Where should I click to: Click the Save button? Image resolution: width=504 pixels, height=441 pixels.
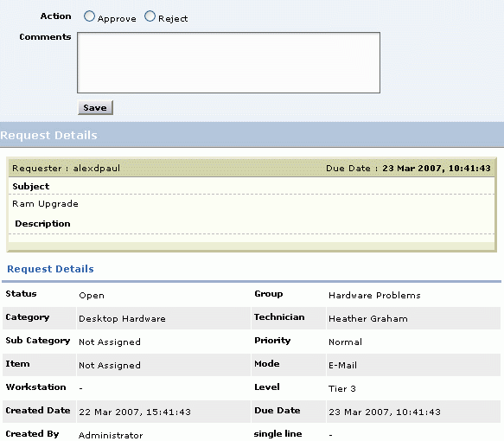click(x=95, y=108)
